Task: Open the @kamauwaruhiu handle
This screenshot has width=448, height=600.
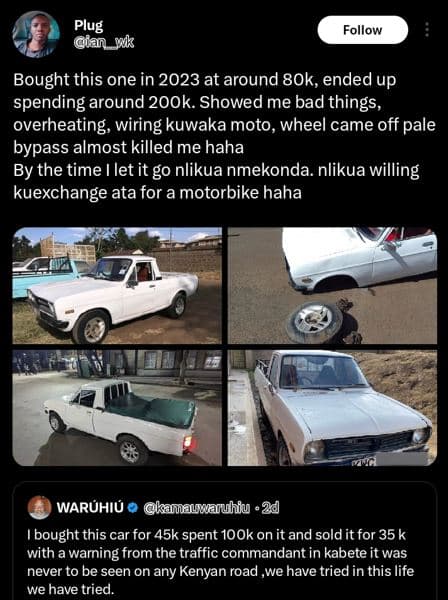Action: tap(196, 508)
